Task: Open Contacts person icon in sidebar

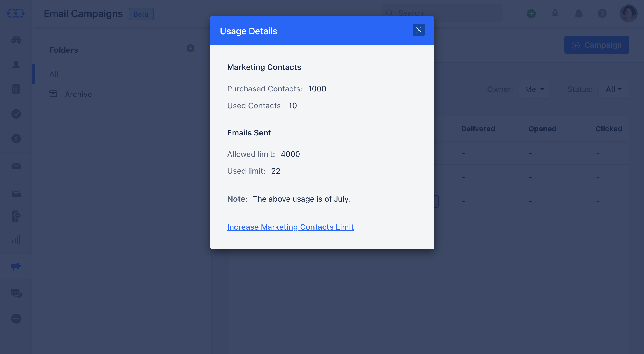Action: point(16,65)
